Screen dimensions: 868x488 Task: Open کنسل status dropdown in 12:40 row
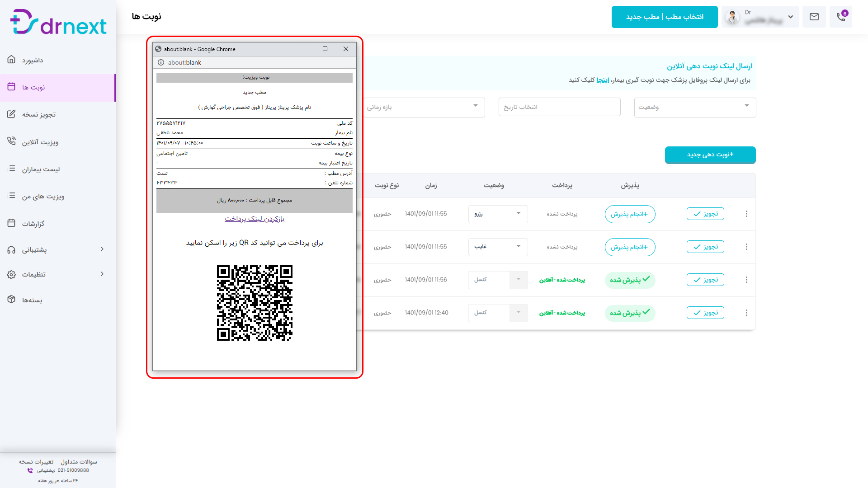pyautogui.click(x=498, y=313)
